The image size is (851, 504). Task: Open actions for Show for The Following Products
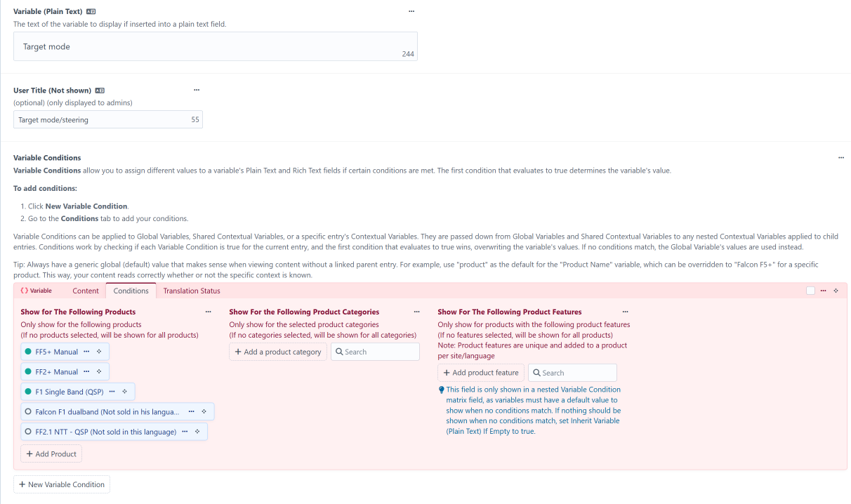coord(208,312)
